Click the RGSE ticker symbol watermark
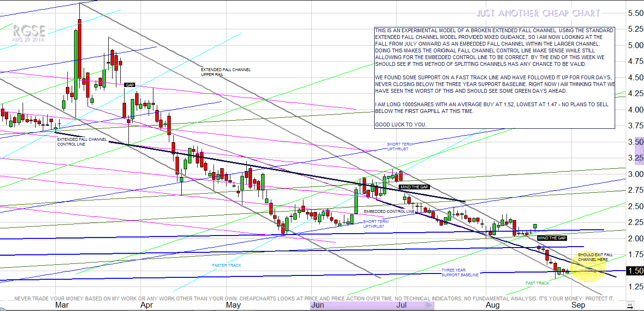644x311 pixels. click(x=29, y=31)
